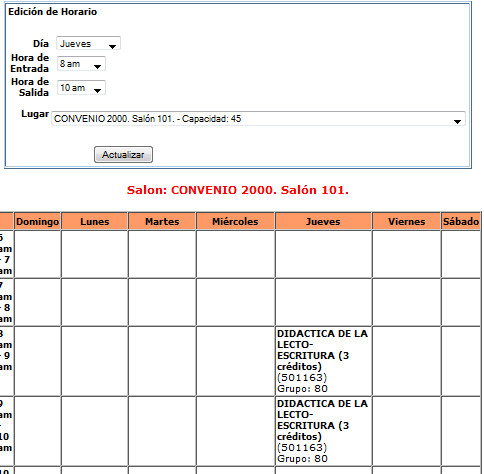Open the Hora de Salida dropdown
The width and height of the screenshot is (484, 474).
81,88
